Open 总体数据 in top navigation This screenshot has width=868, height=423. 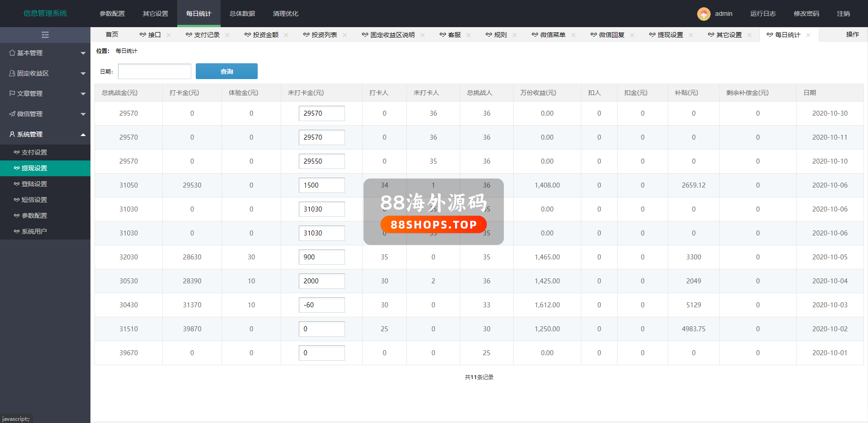pyautogui.click(x=242, y=14)
